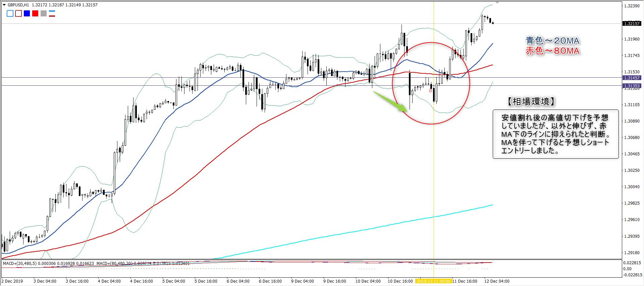Click the MACD scale value -0.022815
Viewport: 644px width, 286px height.
(x=632, y=275)
